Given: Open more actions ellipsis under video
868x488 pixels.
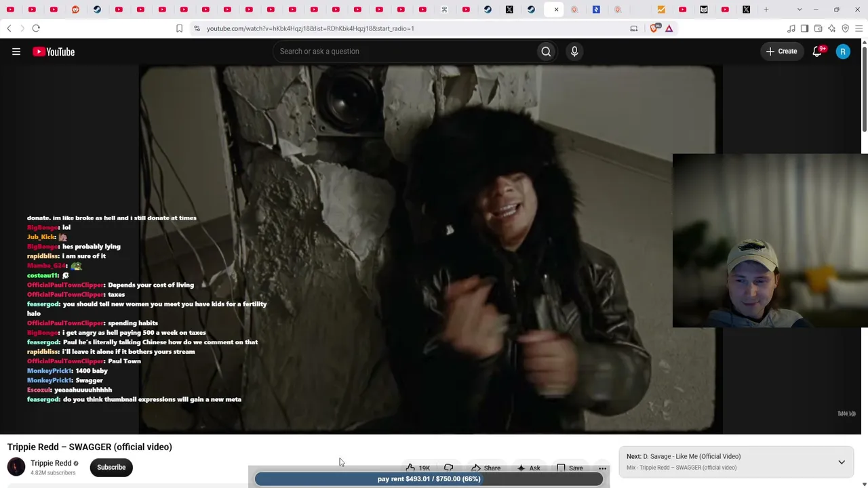Looking at the screenshot, I should [602, 468].
